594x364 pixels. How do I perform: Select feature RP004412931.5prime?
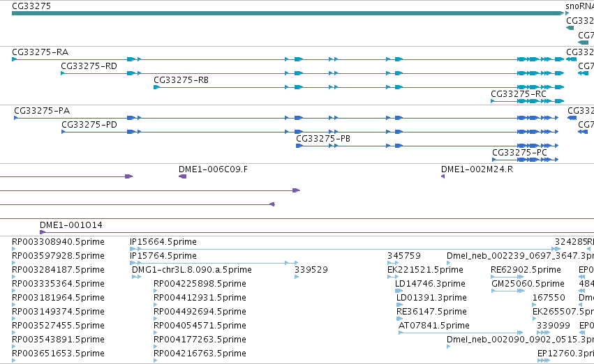coord(200,298)
